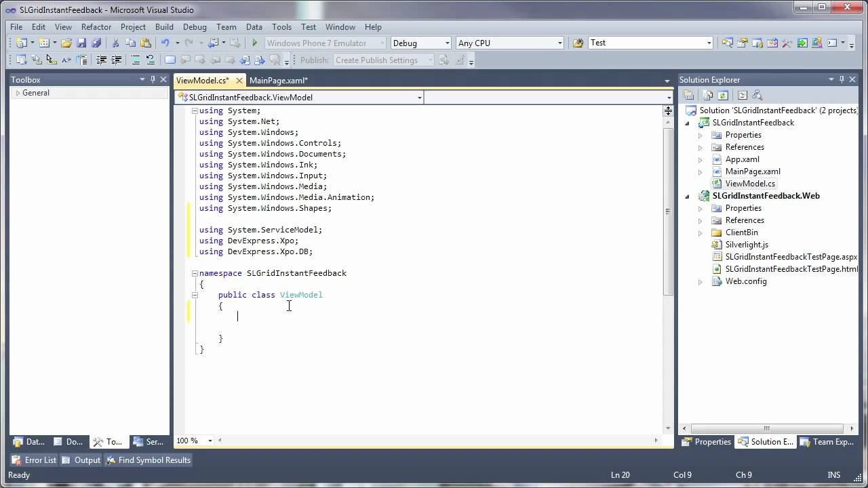Click the Undo arrow icon
The height and width of the screenshot is (488, 868).
pyautogui.click(x=165, y=43)
